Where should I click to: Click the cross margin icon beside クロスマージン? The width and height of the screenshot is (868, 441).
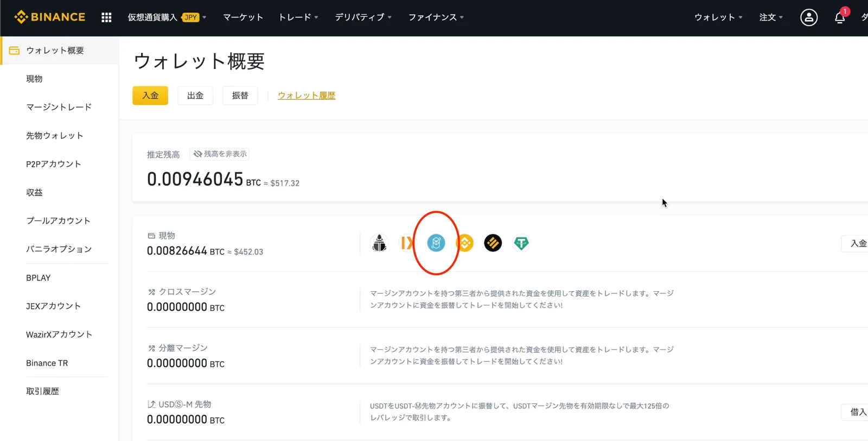(151, 292)
